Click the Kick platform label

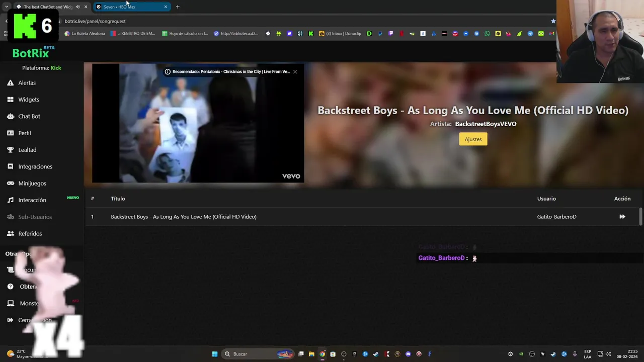click(56, 68)
